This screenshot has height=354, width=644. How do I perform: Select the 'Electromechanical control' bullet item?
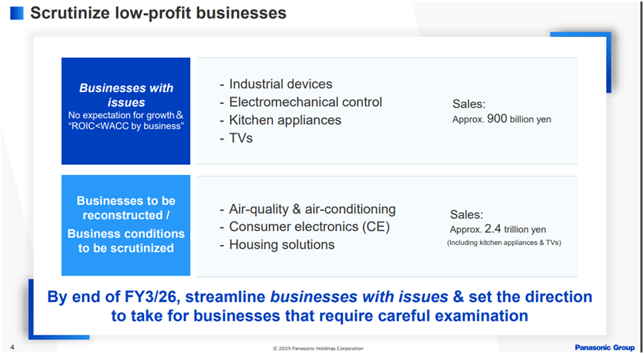tap(301, 102)
